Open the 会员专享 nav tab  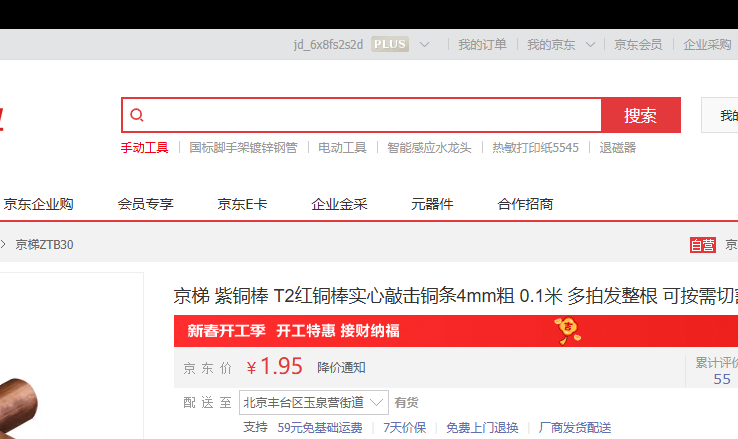(x=145, y=204)
